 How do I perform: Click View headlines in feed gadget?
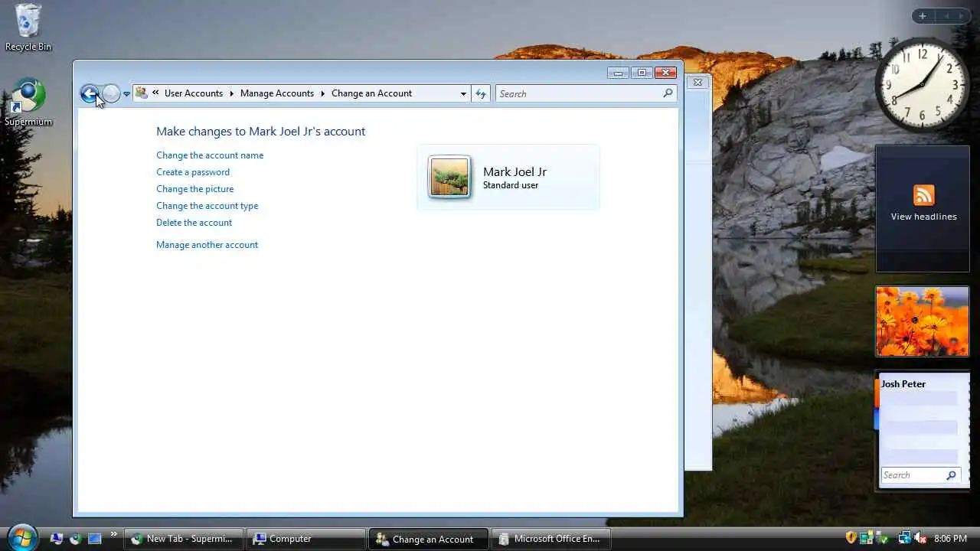click(x=923, y=217)
